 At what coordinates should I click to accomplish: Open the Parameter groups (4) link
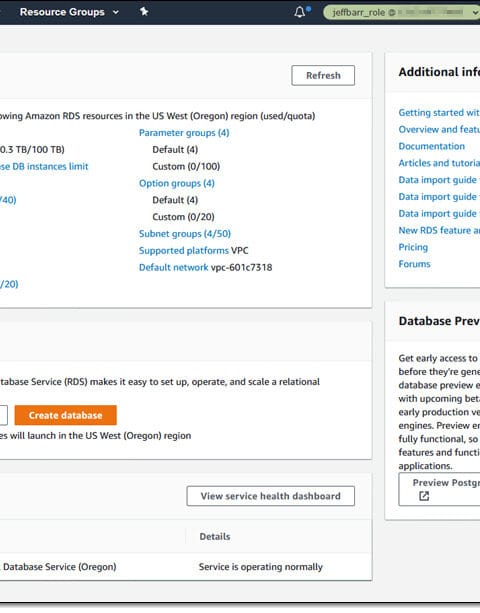184,133
